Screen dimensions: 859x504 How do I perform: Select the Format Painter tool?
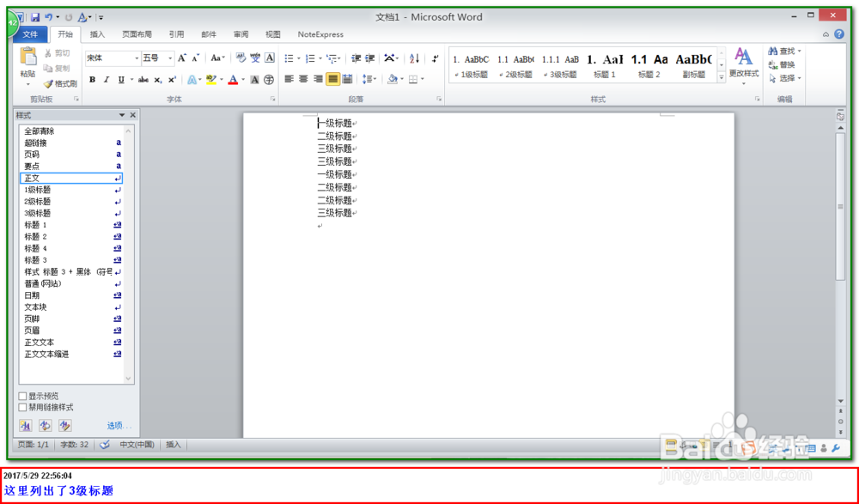tap(62, 83)
